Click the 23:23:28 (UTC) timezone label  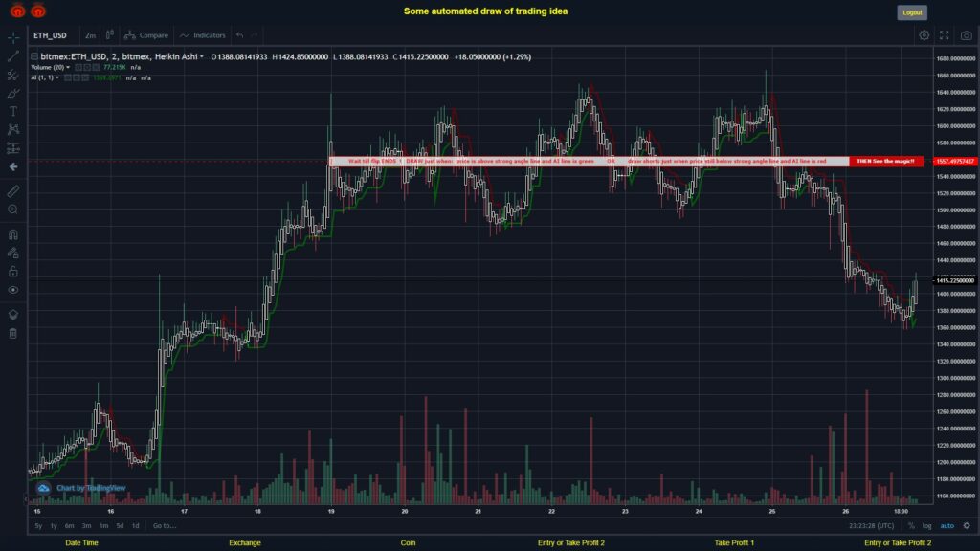pos(871,526)
